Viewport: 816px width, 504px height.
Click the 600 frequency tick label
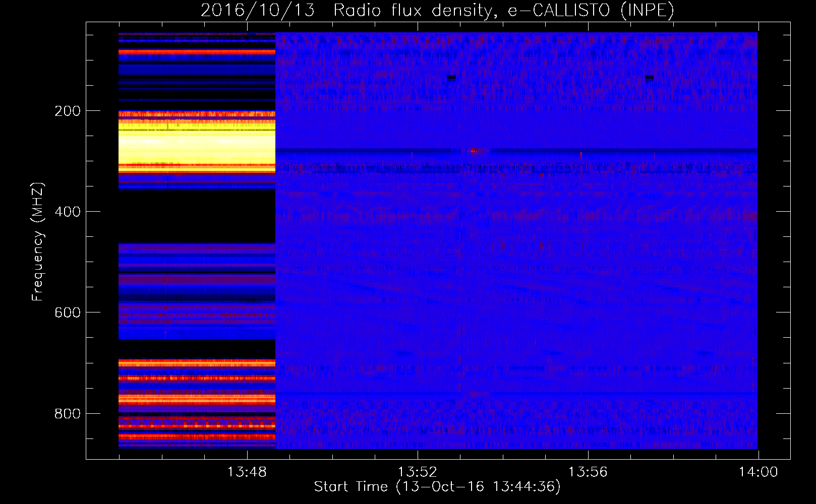click(x=68, y=312)
